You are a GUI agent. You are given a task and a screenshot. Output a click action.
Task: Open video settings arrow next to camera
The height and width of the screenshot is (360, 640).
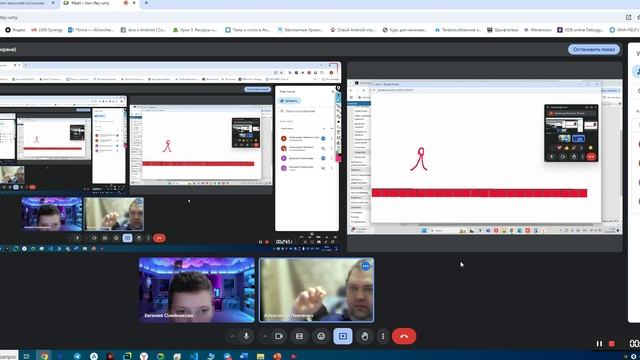point(265,336)
